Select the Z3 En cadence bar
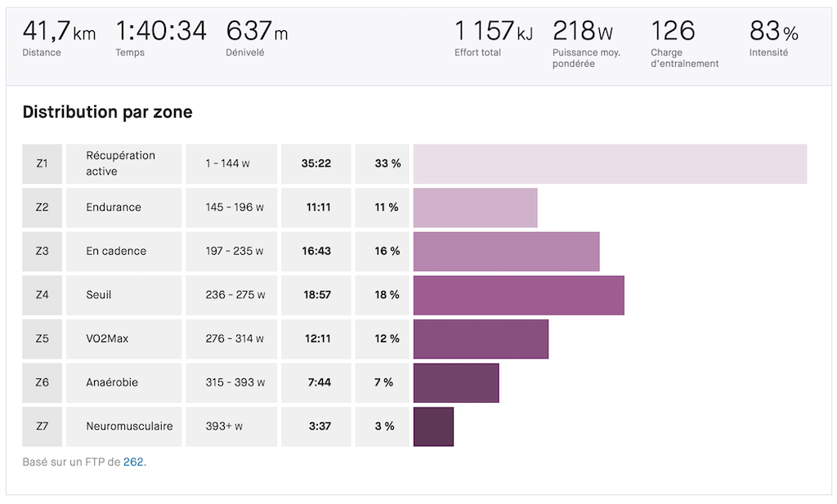Viewport: 837px width, 504px height. [x=506, y=252]
